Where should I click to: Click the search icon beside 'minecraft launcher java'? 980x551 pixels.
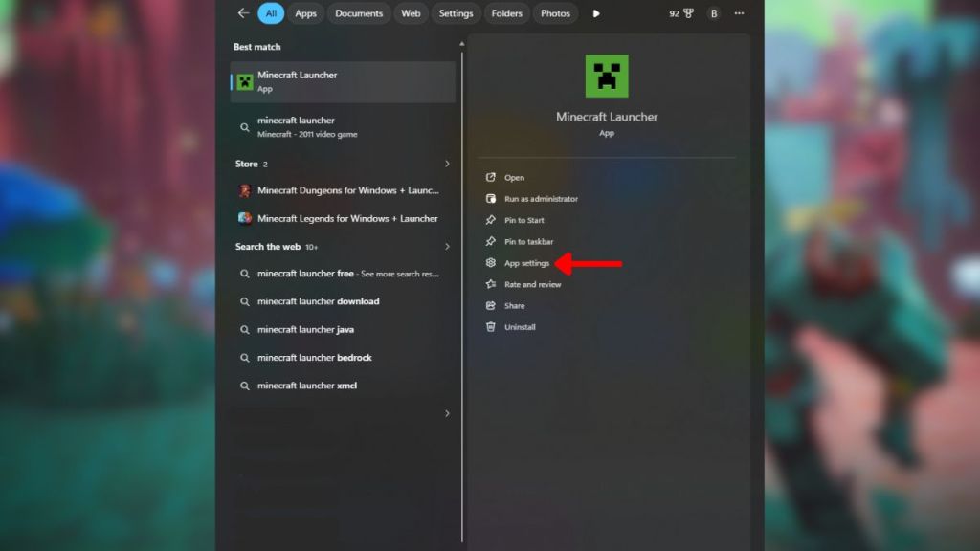coord(245,330)
